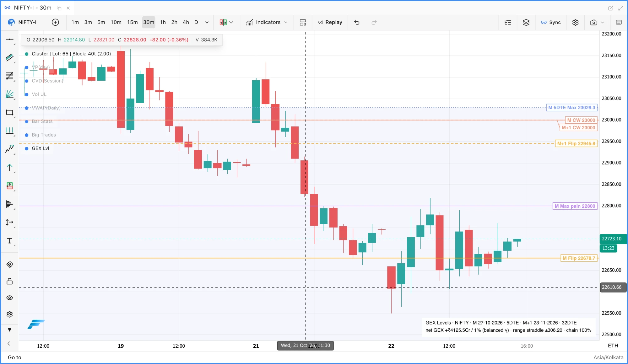The width and height of the screenshot is (628, 364).
Task: Start bar Replay mode
Action: 330,22
